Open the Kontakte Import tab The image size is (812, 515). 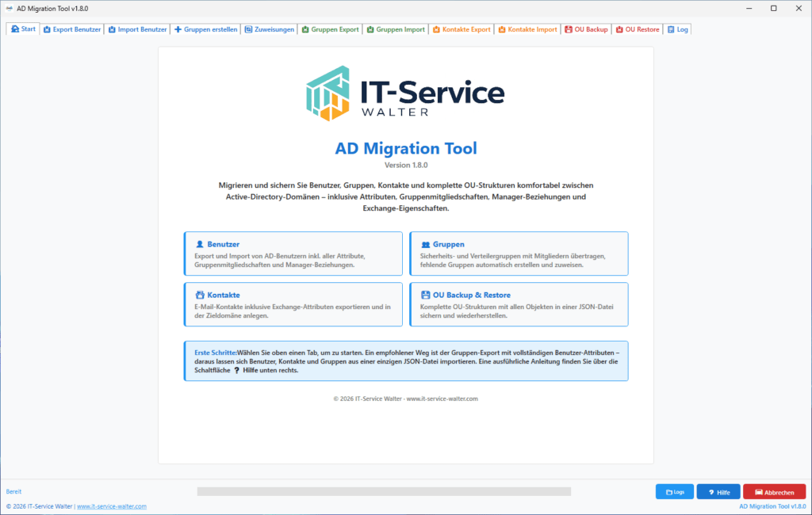coord(527,29)
